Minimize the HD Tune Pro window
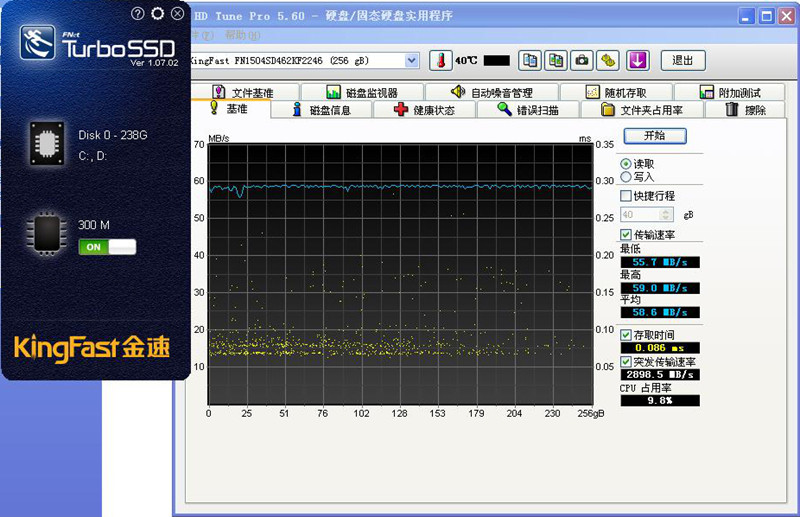800x517 pixels. [x=746, y=16]
